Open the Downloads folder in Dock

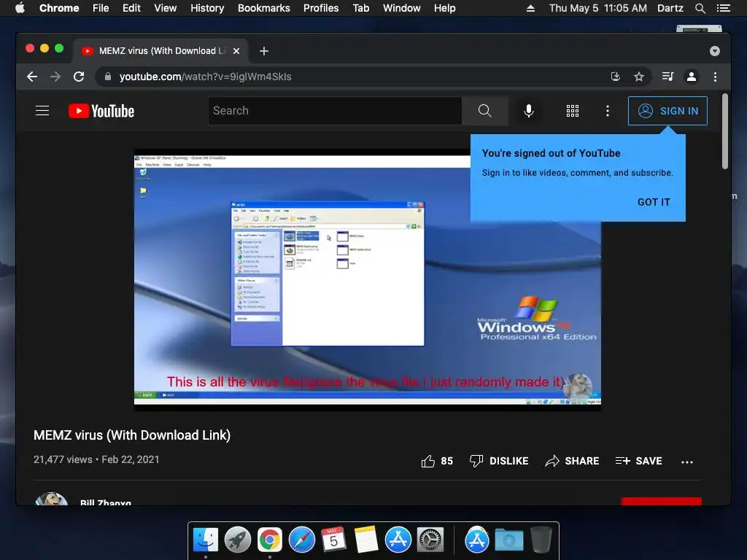click(x=508, y=540)
